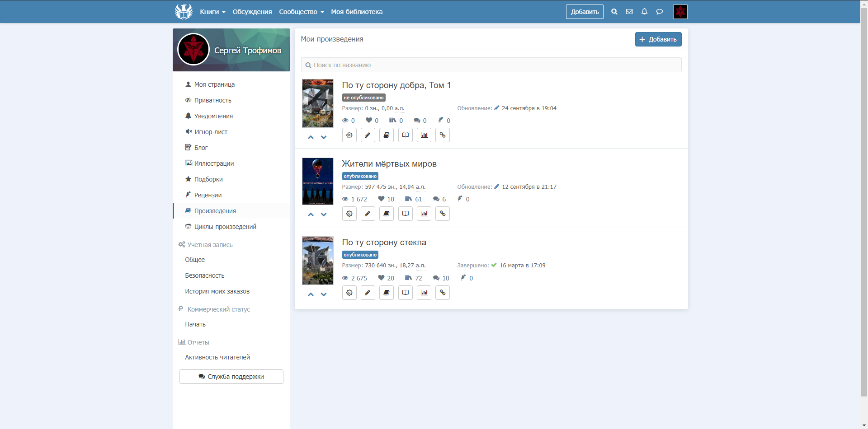The image size is (868, 429).
Task: Expand the «Книги» dropdown menu
Action: tap(212, 12)
